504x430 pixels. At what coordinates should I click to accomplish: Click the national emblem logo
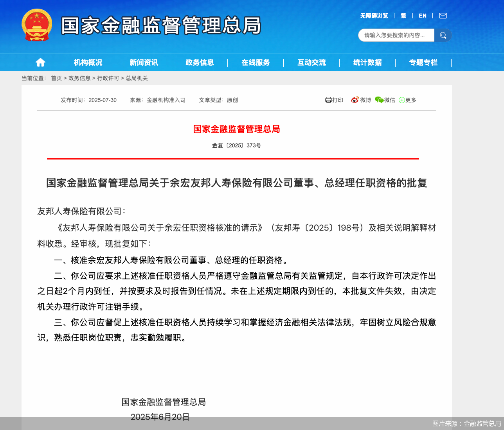(37, 25)
